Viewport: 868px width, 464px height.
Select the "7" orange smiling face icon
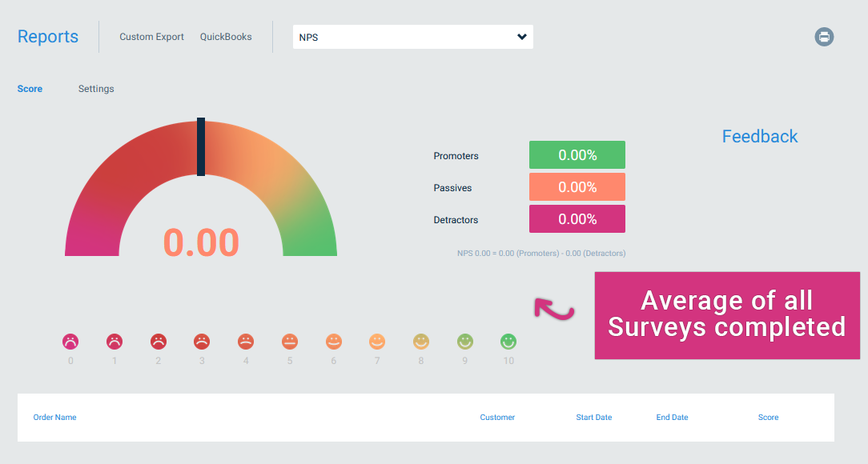377,341
